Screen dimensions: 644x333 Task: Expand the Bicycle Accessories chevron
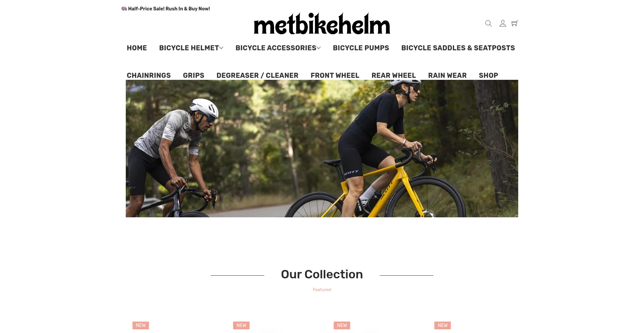tap(319, 48)
